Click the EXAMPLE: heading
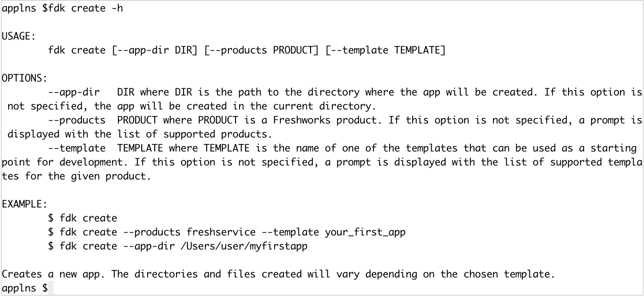644x296 pixels. coord(25,204)
